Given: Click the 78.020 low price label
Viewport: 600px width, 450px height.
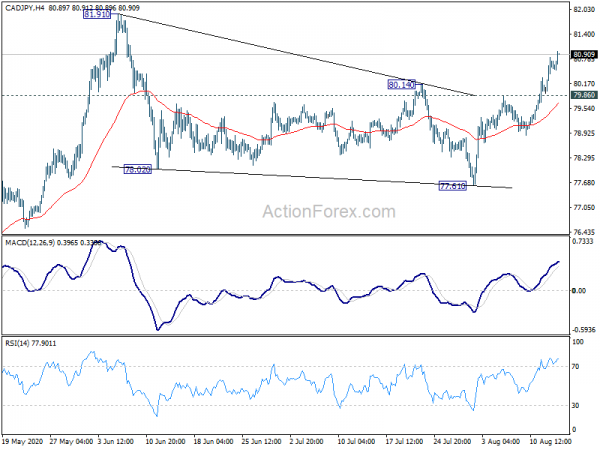Looking at the screenshot, I should click(x=138, y=169).
